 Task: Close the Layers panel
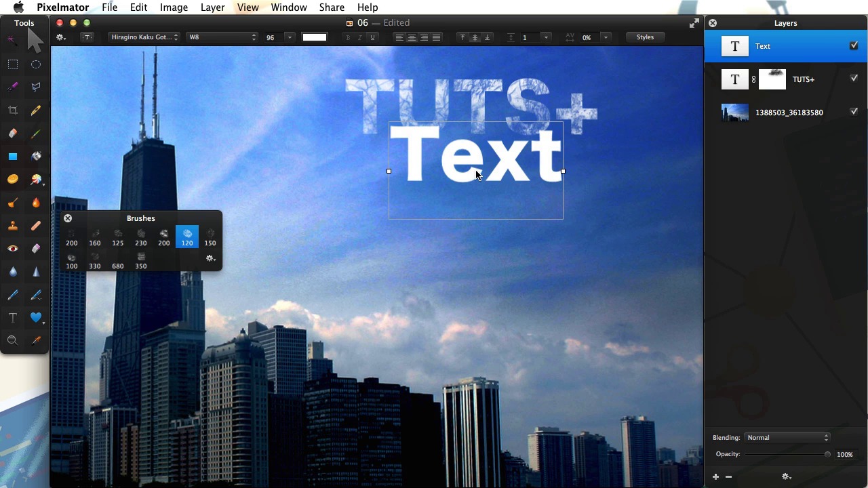click(x=713, y=23)
